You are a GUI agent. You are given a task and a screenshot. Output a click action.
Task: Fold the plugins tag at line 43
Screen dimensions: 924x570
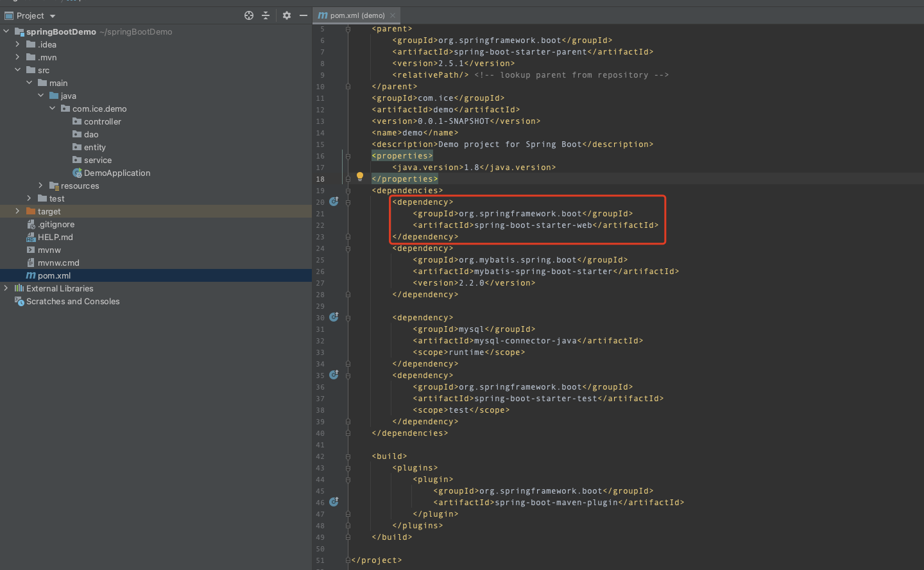click(x=348, y=468)
